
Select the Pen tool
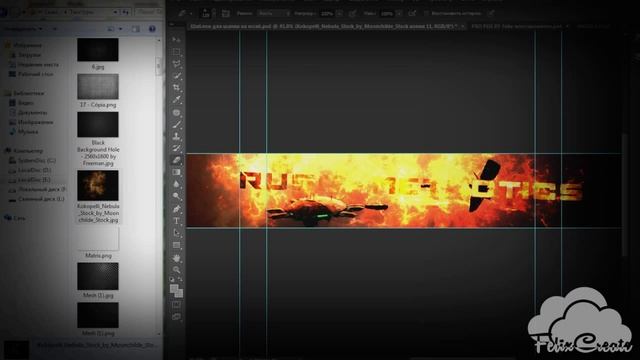(176, 209)
